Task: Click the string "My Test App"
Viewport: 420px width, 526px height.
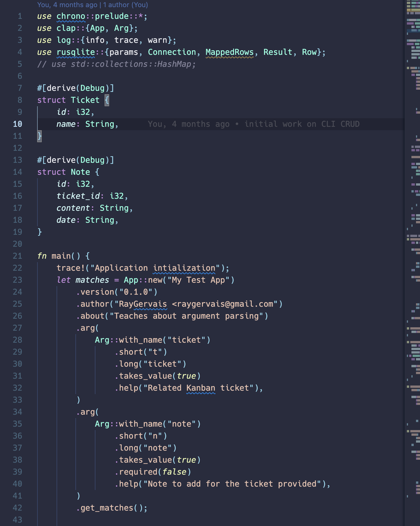Action: click(x=198, y=280)
